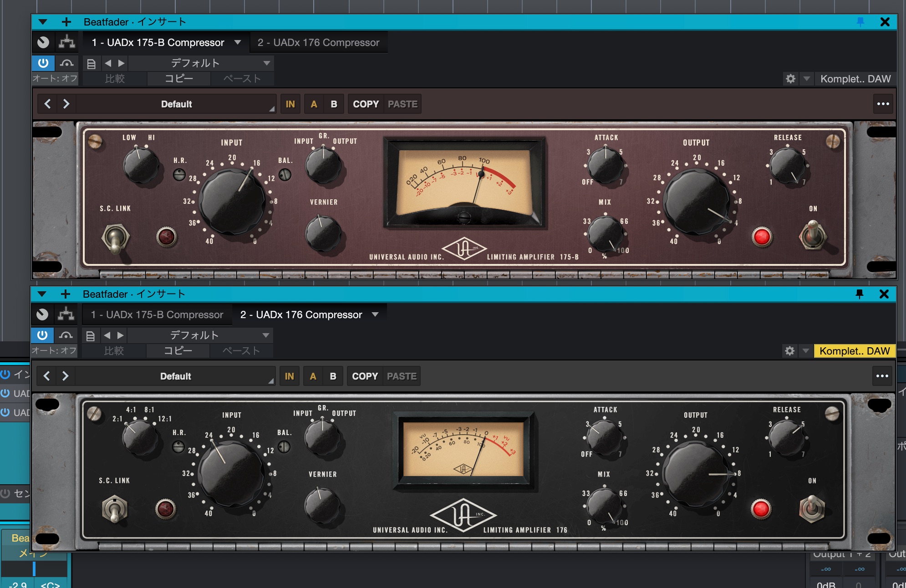
Task: Toggle the H.R. screw switch on 175-B
Action: pyautogui.click(x=179, y=174)
